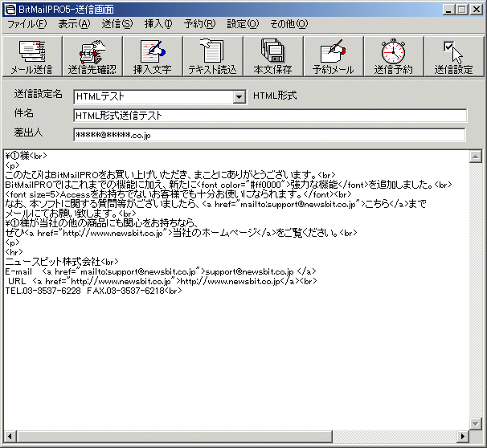Open the 設定(O) menu
The image size is (487, 448).
click(x=243, y=24)
